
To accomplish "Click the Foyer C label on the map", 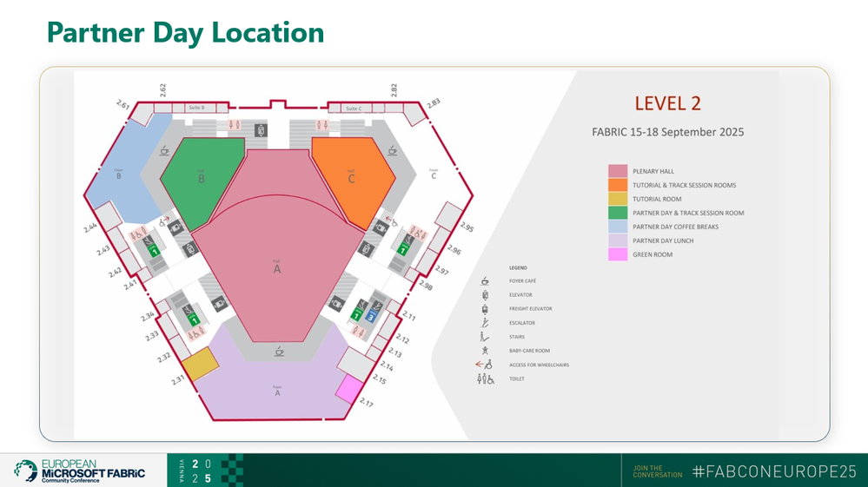I will pyautogui.click(x=434, y=174).
